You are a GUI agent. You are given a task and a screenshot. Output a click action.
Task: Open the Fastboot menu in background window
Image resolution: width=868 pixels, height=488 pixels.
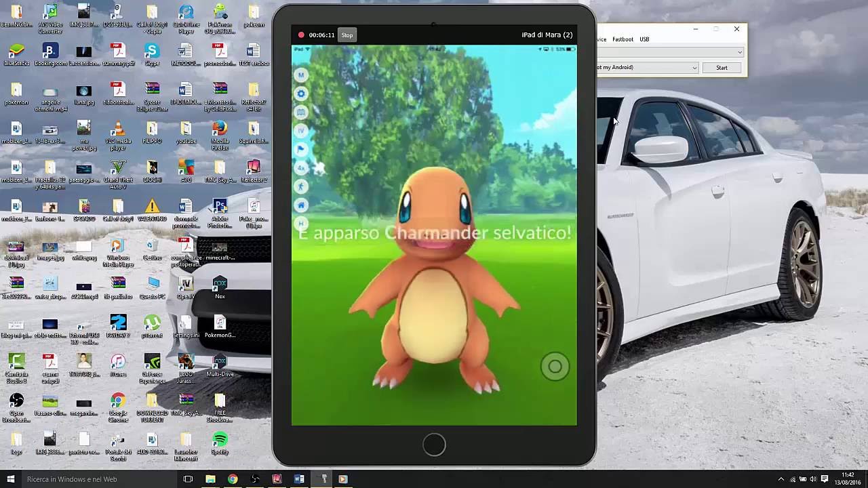coord(623,39)
